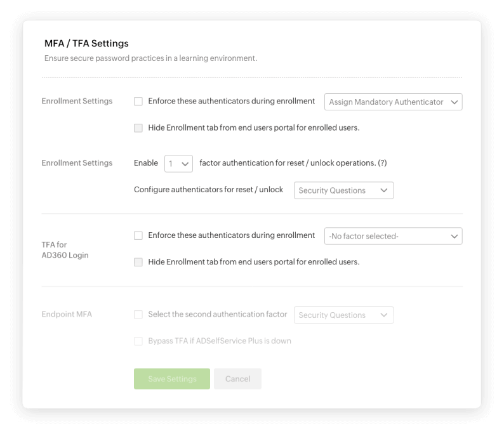Click the Endpoint MFA section label
Viewport: 504px width, 434px height.
pyautogui.click(x=67, y=314)
